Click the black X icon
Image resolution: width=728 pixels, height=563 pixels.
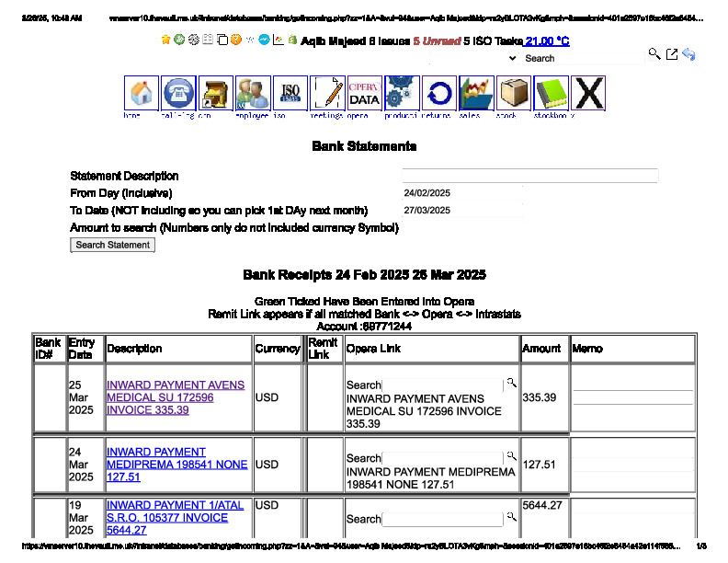click(588, 94)
